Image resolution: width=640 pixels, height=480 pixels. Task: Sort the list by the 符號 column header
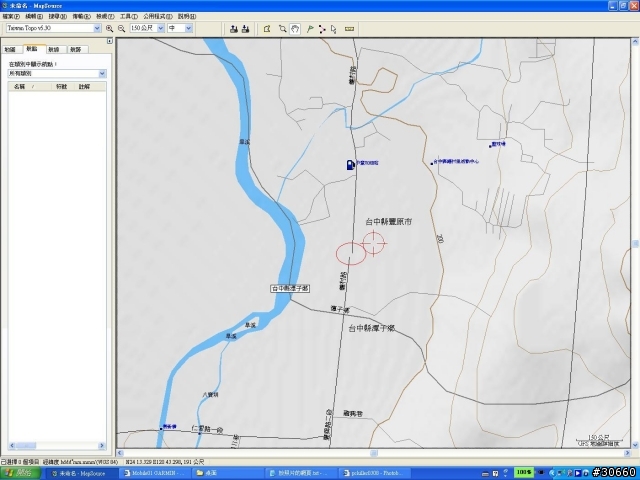click(62, 87)
